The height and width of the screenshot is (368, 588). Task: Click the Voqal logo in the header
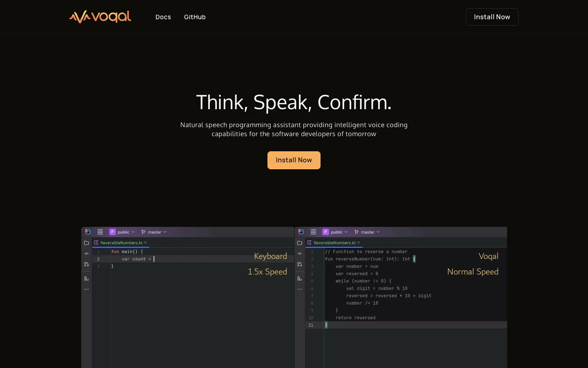(100, 17)
